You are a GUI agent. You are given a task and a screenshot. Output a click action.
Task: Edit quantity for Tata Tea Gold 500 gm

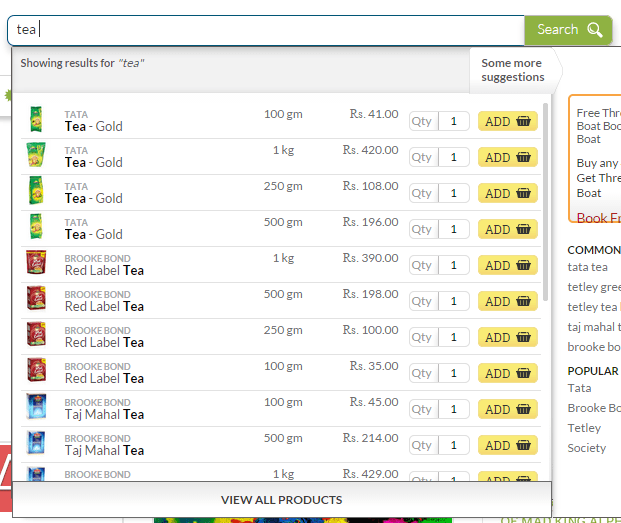coord(454,229)
